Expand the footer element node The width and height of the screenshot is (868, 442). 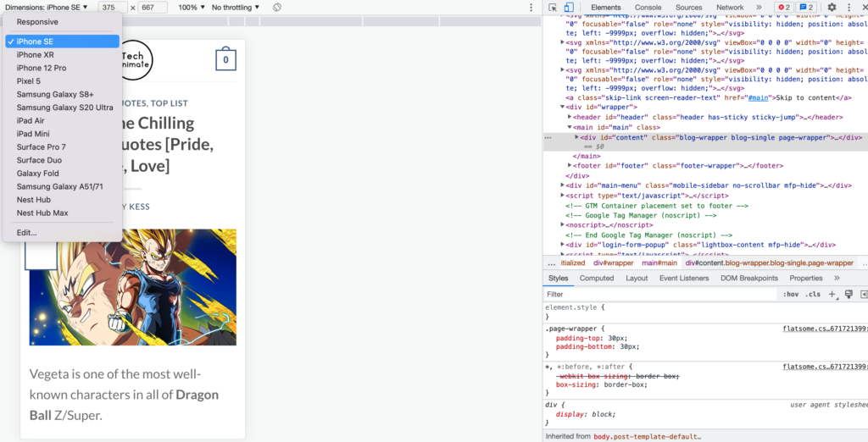[570, 166]
